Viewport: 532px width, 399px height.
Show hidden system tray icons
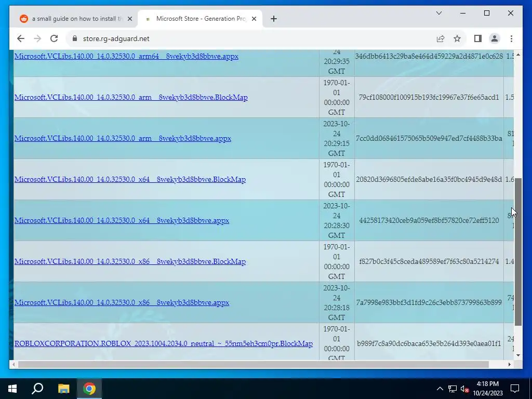pyautogui.click(x=440, y=389)
